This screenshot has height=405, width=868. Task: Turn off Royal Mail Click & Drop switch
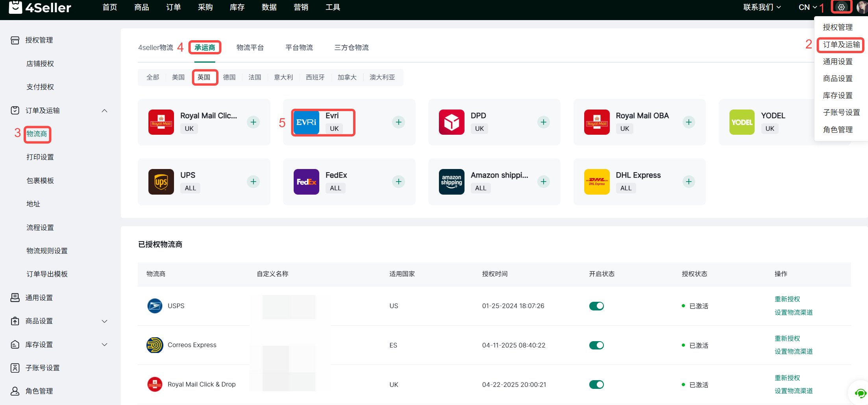click(596, 385)
